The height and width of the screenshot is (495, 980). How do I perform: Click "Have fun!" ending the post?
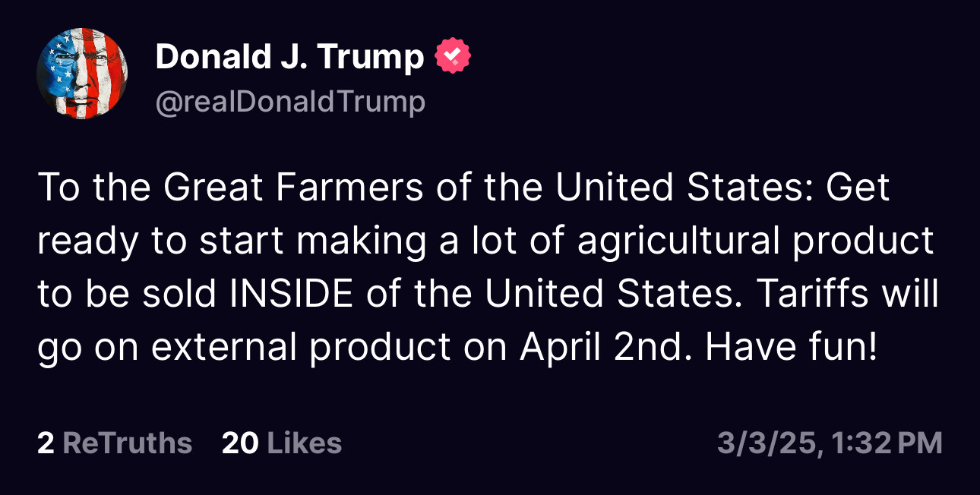pyautogui.click(x=792, y=348)
